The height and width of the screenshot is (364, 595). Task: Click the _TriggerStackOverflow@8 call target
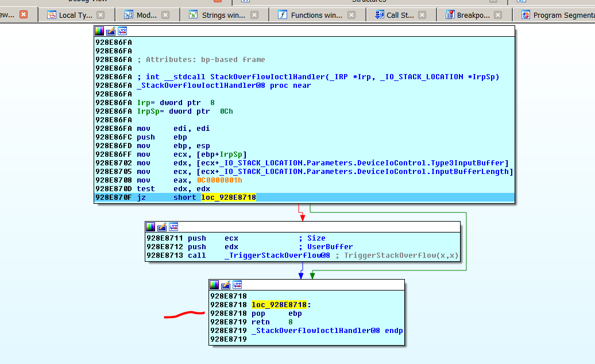[x=277, y=255]
